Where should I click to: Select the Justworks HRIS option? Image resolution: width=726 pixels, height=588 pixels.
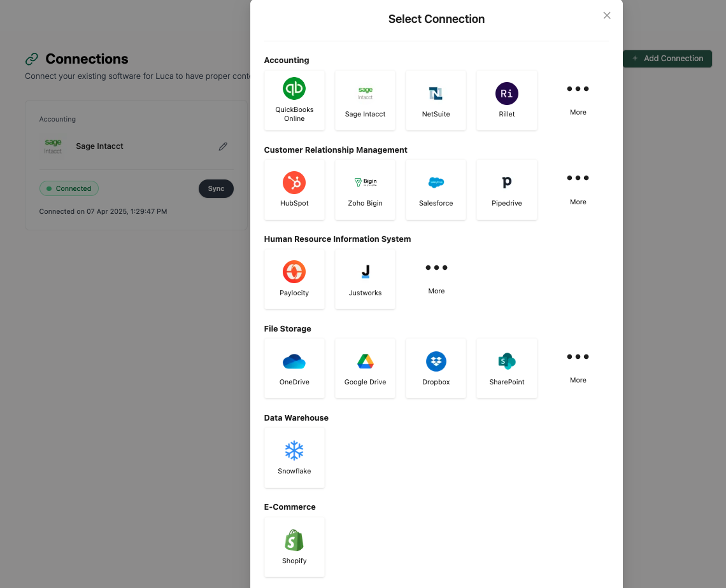click(365, 279)
